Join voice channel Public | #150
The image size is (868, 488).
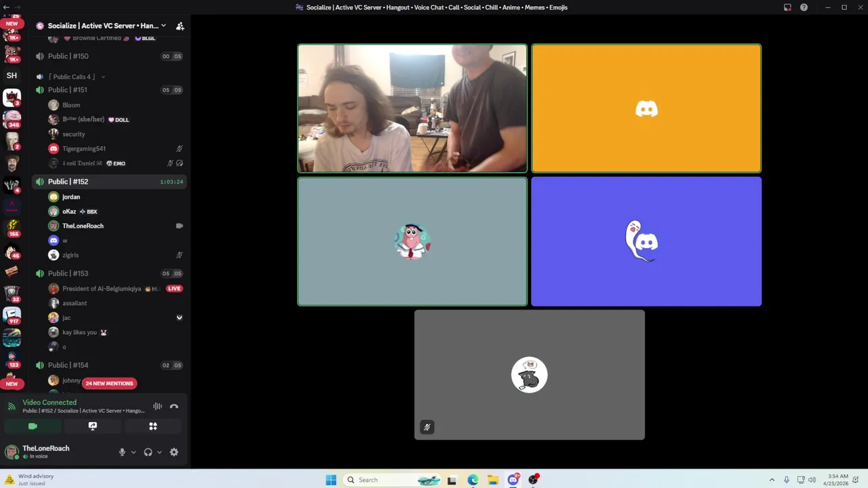click(x=109, y=56)
